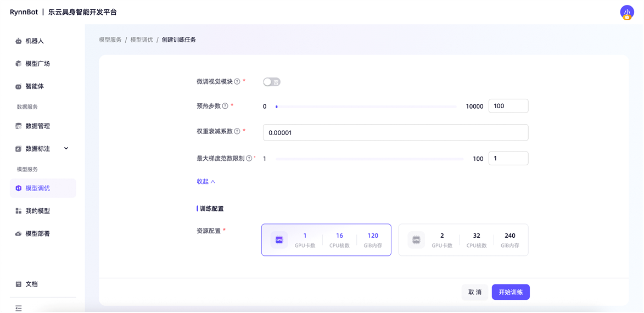
Task: Open 模型调优 in the sidebar
Action: [x=43, y=188]
